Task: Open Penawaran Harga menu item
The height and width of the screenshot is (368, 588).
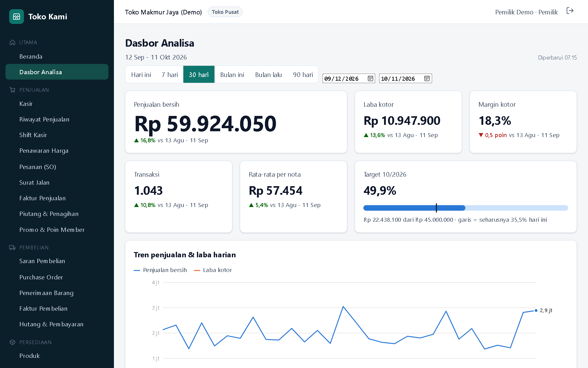Action: click(57, 151)
